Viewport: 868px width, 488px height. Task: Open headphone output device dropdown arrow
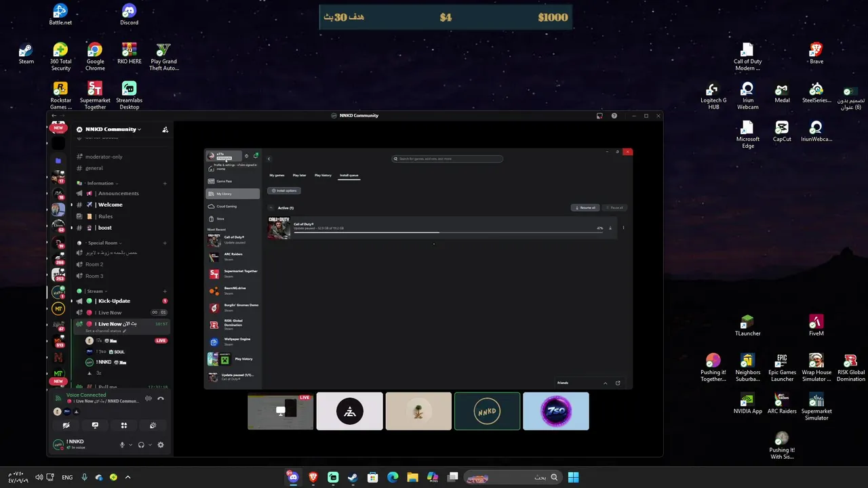tap(150, 445)
